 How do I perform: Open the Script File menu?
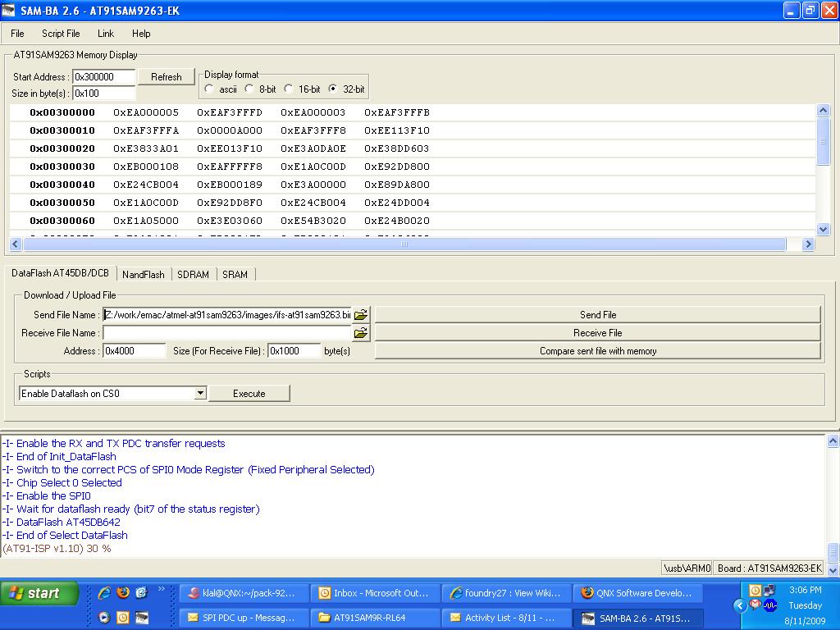(x=61, y=34)
